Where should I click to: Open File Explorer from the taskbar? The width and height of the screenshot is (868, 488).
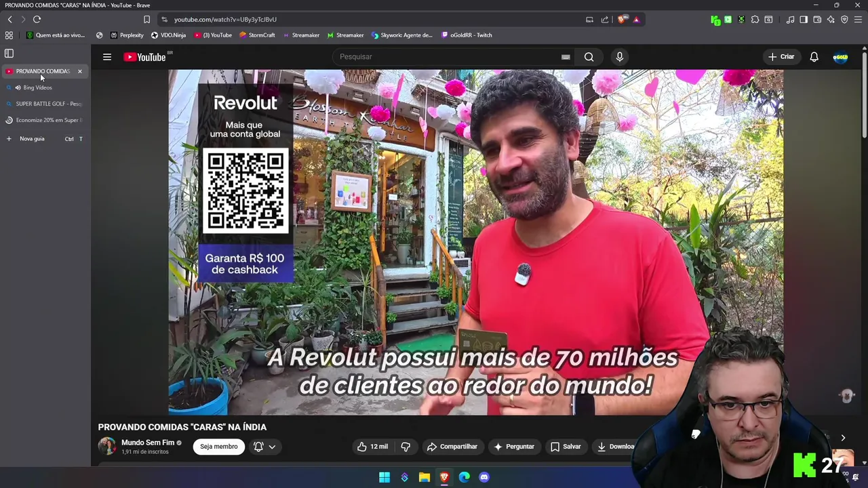tap(425, 477)
